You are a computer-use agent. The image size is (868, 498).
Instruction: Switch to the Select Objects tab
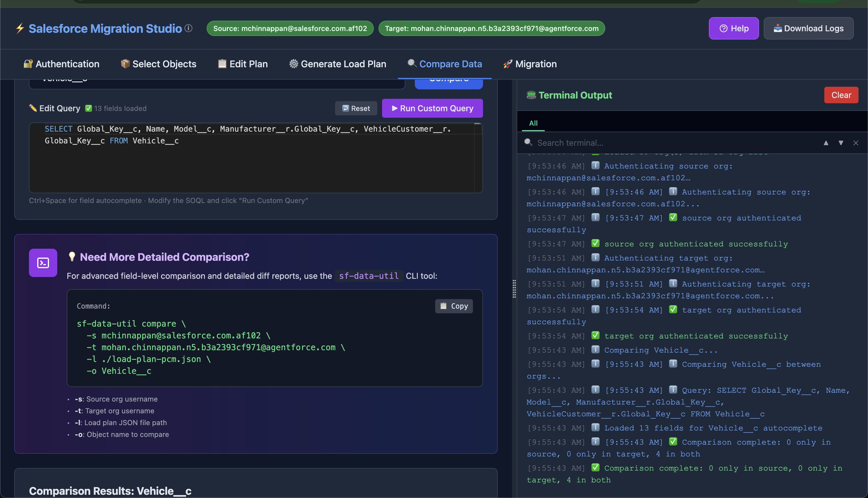[x=159, y=64]
